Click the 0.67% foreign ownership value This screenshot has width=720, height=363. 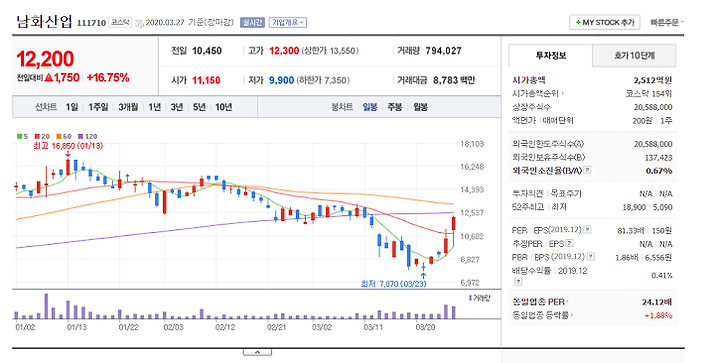coord(659,171)
